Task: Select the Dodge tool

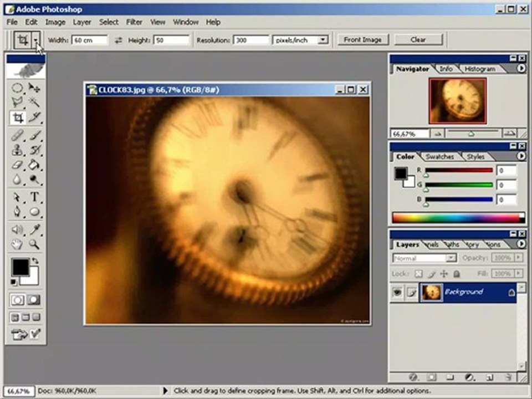Action: [34, 179]
